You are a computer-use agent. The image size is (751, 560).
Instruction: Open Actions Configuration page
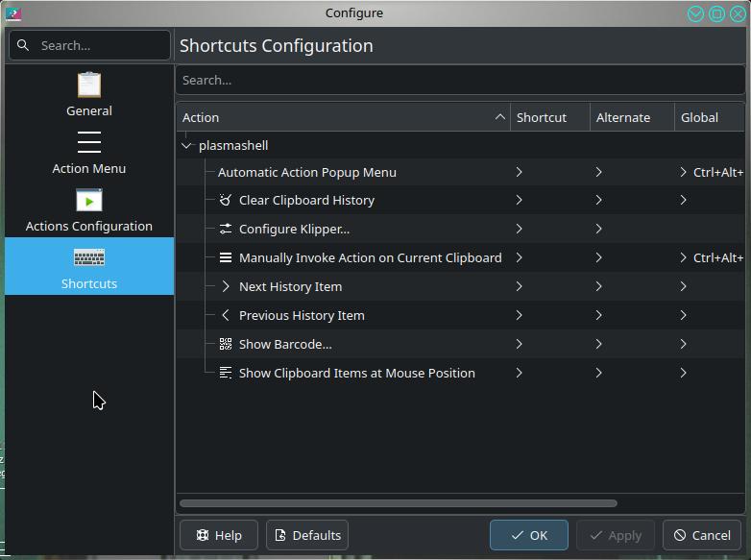(89, 209)
